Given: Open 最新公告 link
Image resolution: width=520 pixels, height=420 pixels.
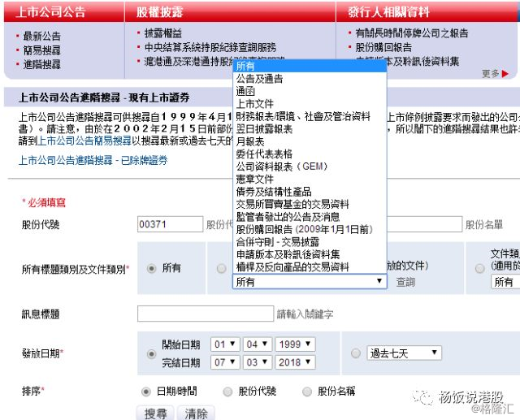Looking at the screenshot, I should click(x=41, y=36).
